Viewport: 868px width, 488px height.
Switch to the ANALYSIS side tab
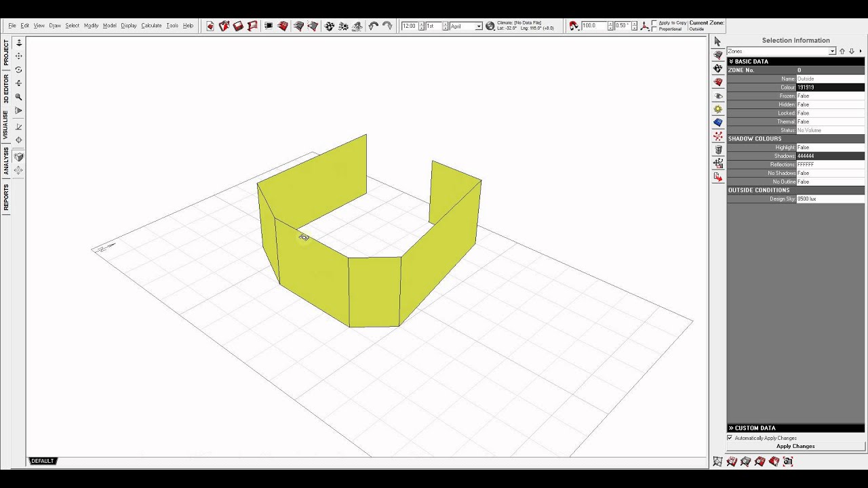tap(6, 161)
